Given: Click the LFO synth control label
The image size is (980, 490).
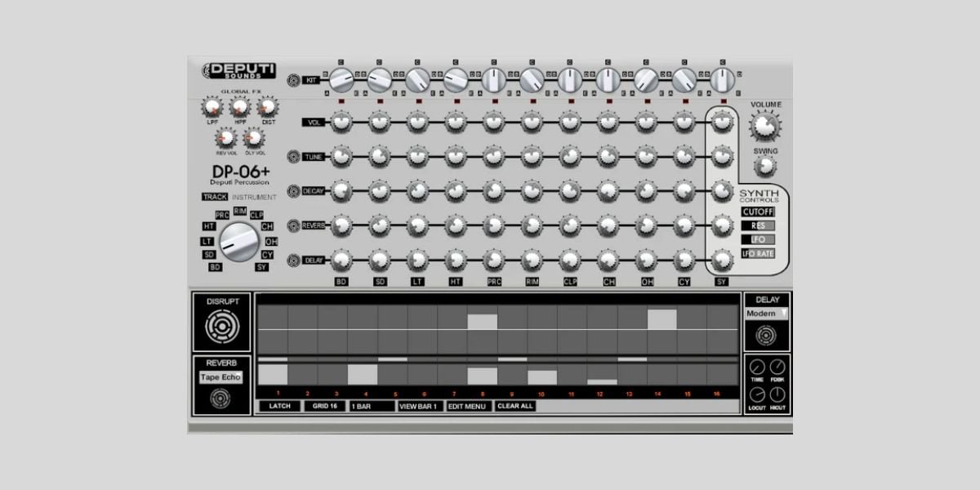Looking at the screenshot, I should pyautogui.click(x=758, y=239).
